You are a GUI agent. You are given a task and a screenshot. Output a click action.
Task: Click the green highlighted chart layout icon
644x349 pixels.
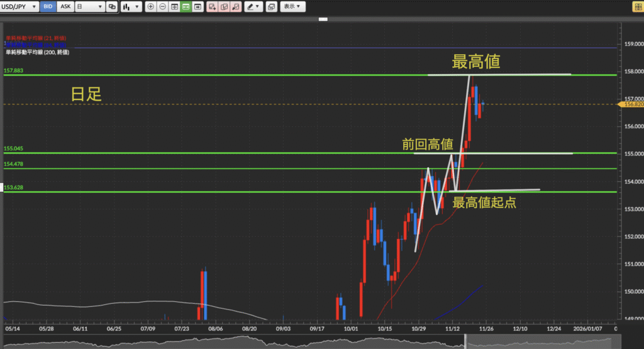186,7
